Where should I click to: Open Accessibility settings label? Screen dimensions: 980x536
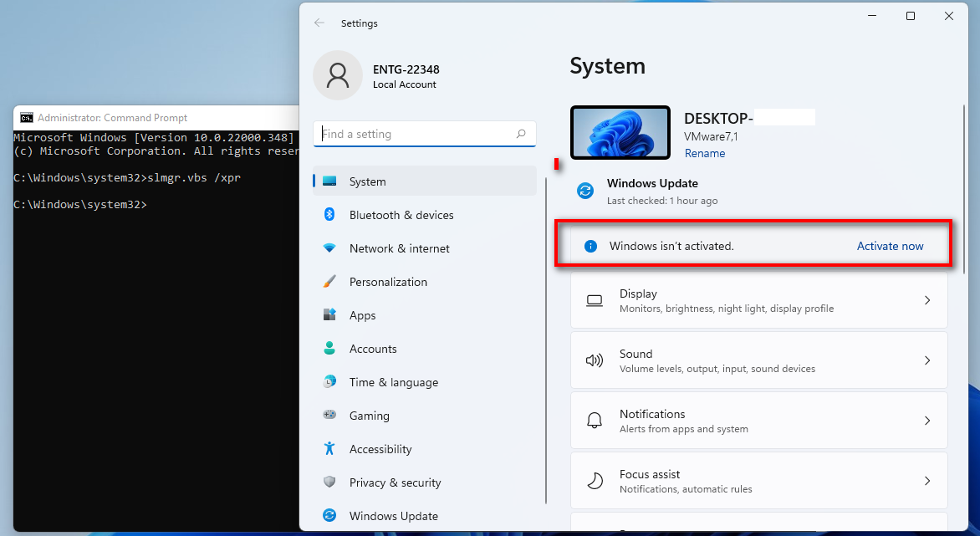[x=380, y=449]
